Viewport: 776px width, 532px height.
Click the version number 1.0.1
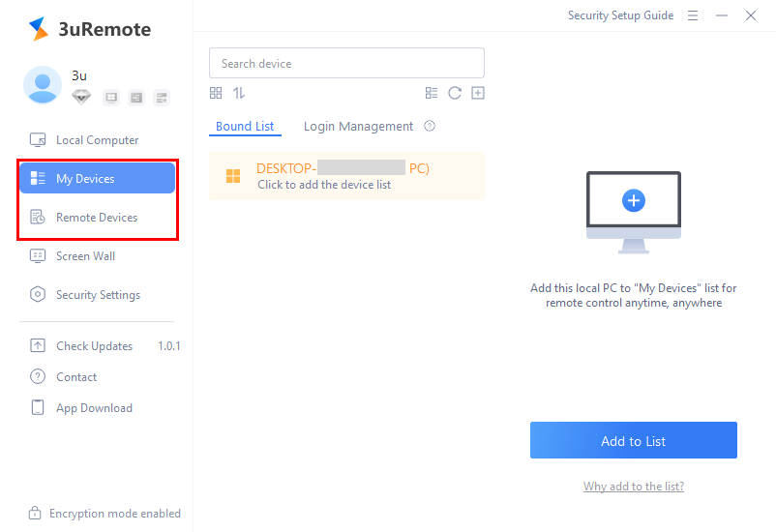tap(168, 346)
